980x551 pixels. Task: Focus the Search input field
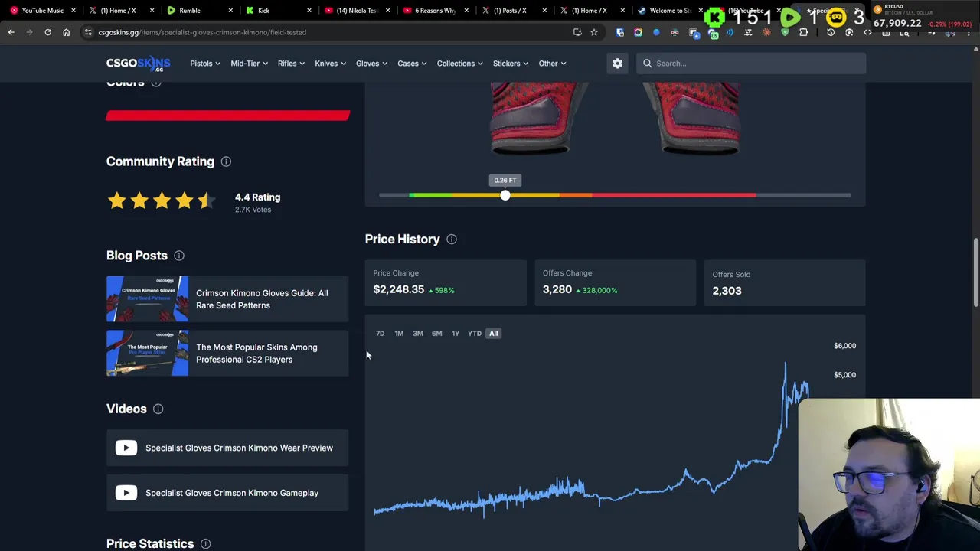(x=751, y=64)
